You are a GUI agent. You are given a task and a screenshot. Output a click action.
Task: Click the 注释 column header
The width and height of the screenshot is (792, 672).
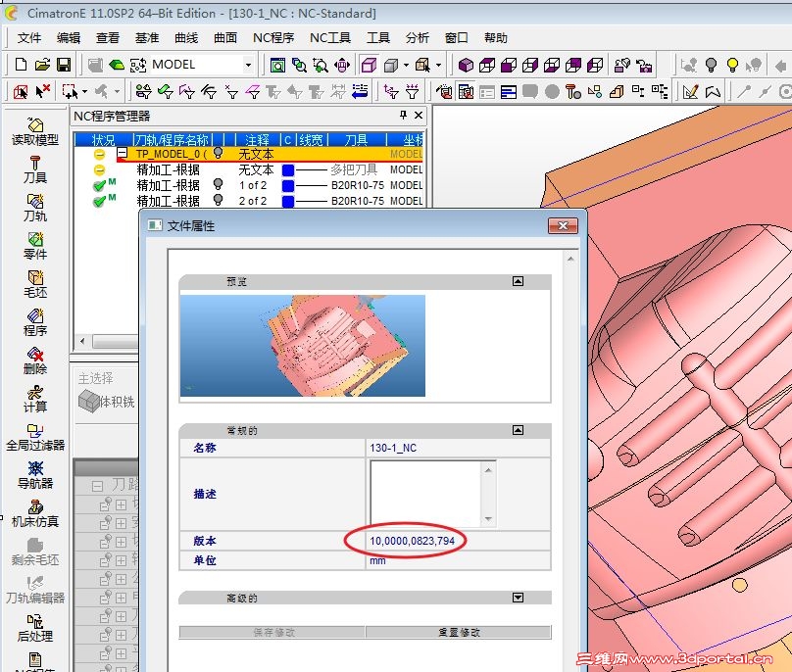click(x=257, y=139)
